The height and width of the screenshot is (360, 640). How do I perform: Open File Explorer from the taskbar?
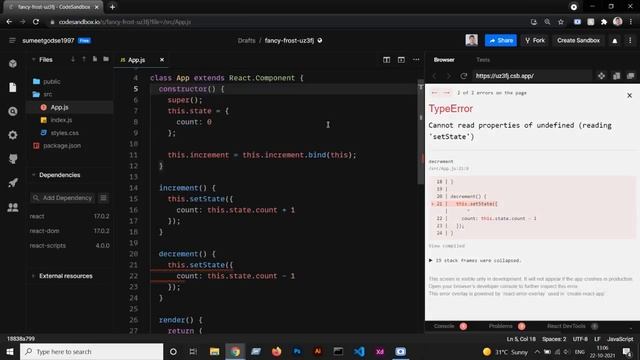[214, 351]
